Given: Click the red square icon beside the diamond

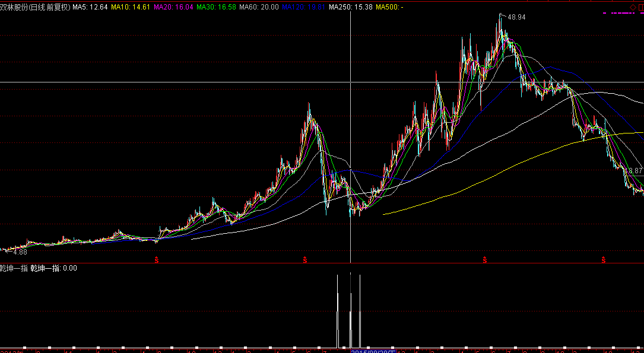Looking at the screenshot, I should point(641,7).
